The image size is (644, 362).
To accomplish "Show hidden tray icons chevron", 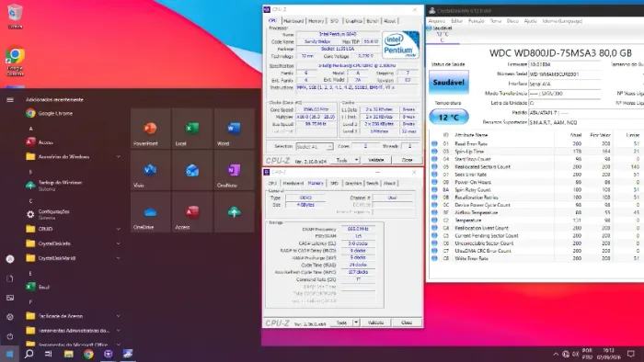I will tap(556, 355).
